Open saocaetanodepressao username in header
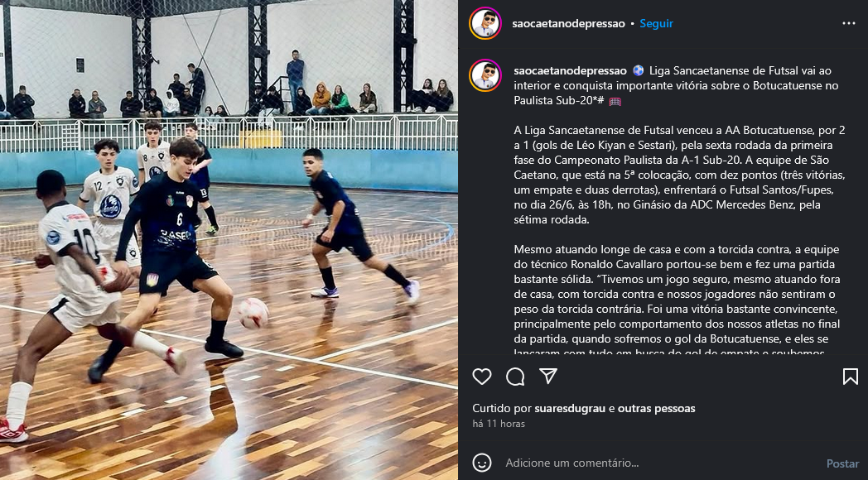 click(x=568, y=24)
